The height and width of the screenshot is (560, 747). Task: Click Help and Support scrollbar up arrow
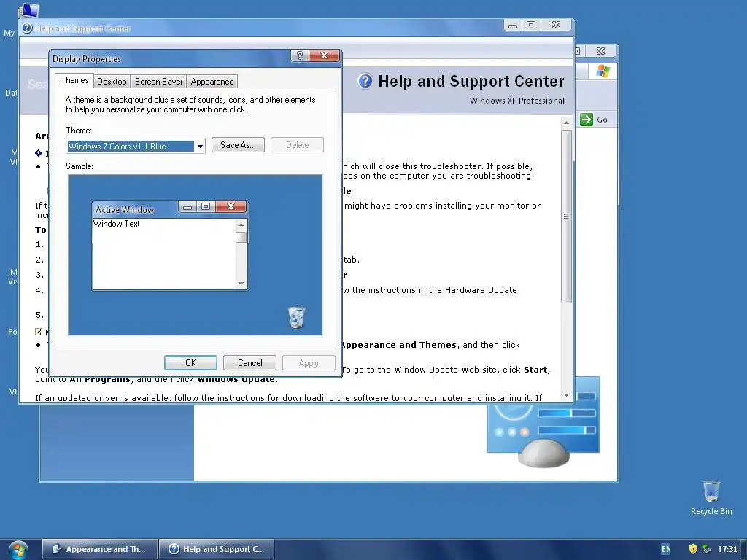566,122
